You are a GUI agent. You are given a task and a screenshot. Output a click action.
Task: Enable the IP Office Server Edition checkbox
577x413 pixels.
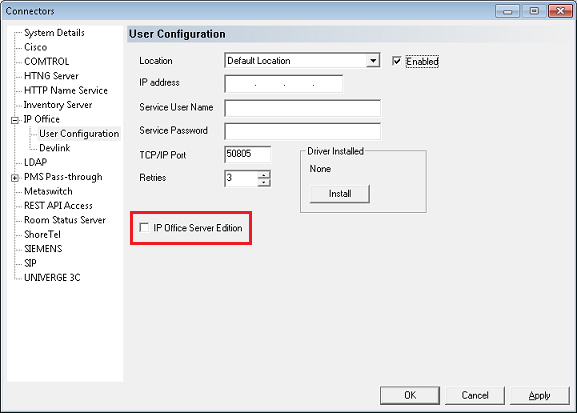pyautogui.click(x=144, y=228)
